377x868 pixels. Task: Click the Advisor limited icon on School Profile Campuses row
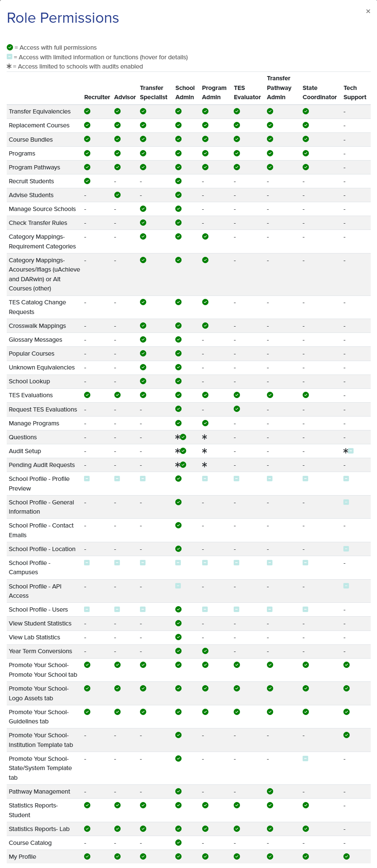118,562
